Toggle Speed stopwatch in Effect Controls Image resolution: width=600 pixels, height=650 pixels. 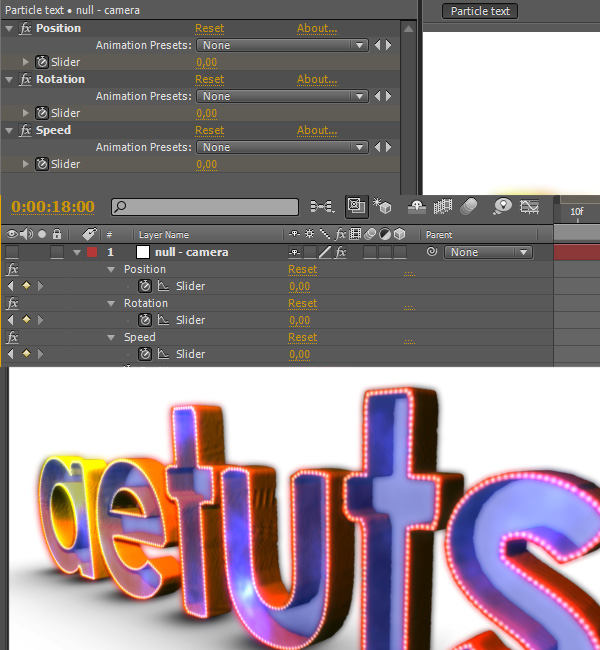[41, 164]
